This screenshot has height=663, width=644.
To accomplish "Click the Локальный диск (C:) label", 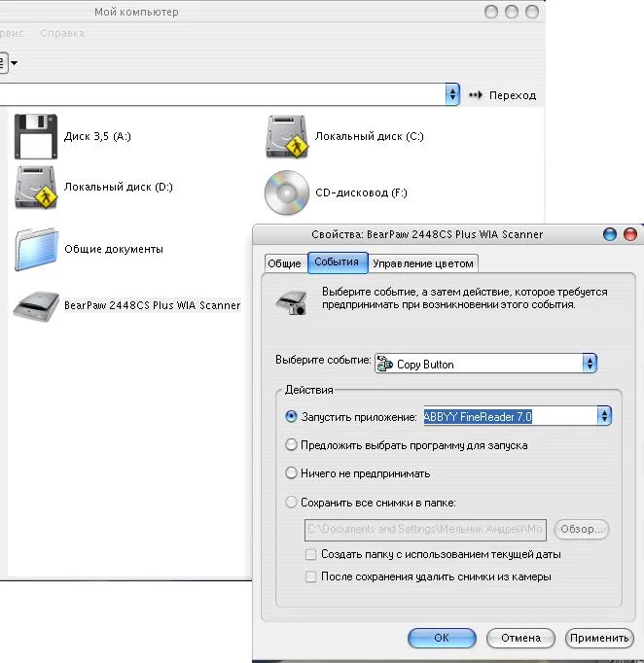I will click(x=369, y=136).
